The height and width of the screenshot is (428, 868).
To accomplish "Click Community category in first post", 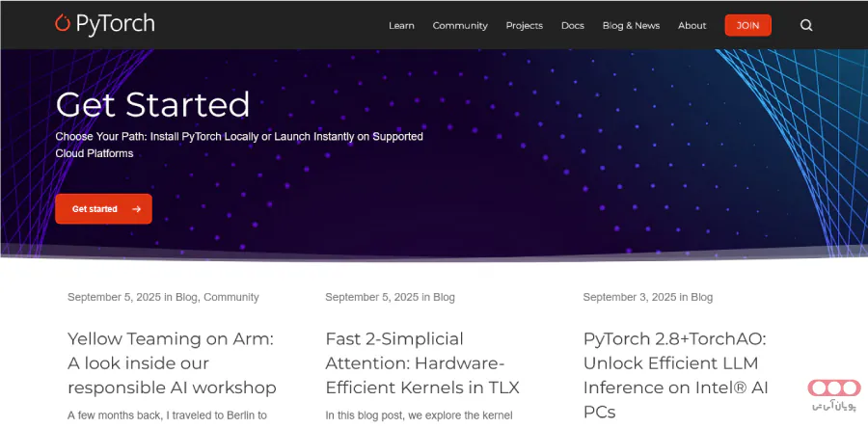I will pyautogui.click(x=231, y=297).
